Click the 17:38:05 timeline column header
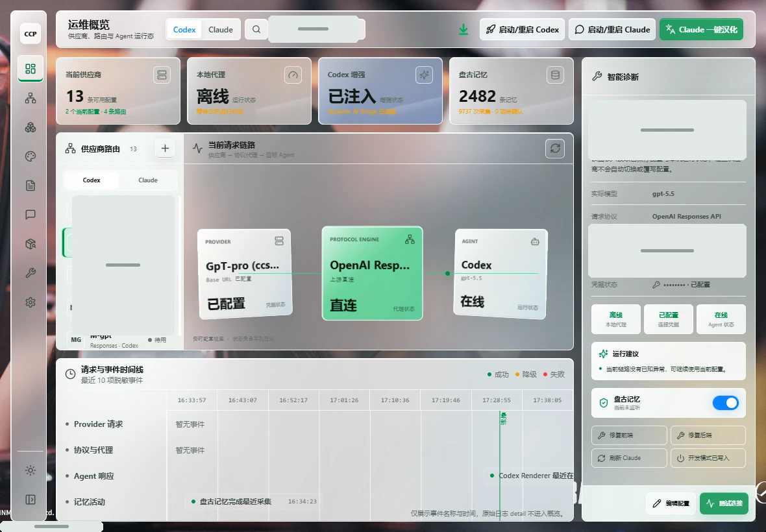The height and width of the screenshot is (532, 766). point(547,400)
